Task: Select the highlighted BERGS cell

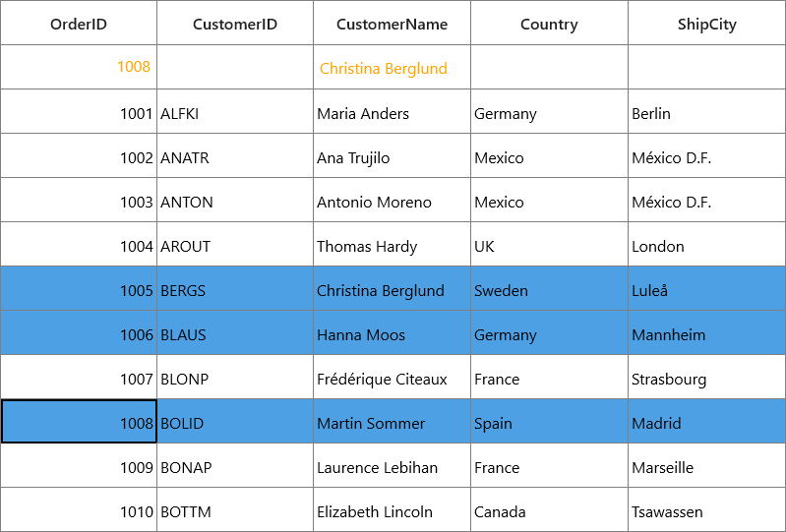Action: tap(235, 288)
